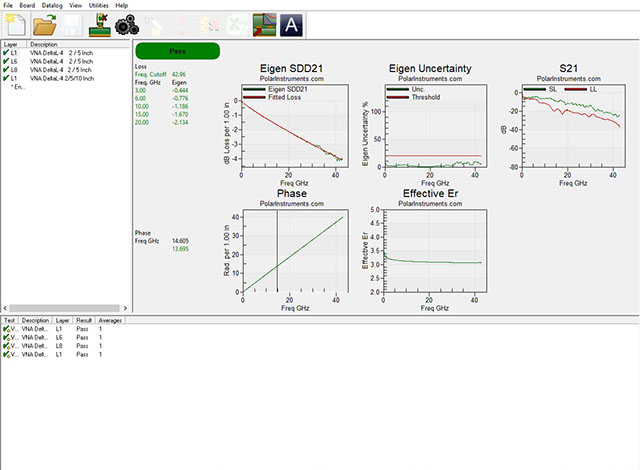Open the Utilities menu
This screenshot has height=470, width=640.
coord(99,5)
